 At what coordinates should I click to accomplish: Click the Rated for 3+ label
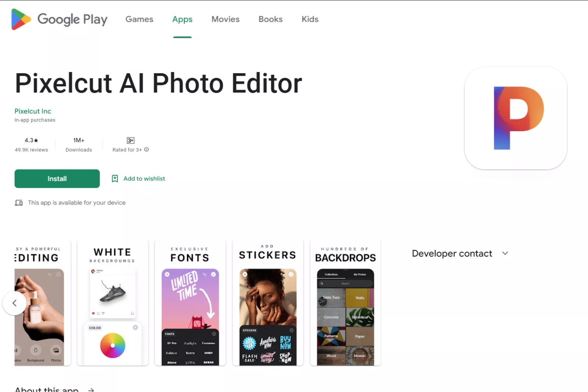pyautogui.click(x=127, y=150)
